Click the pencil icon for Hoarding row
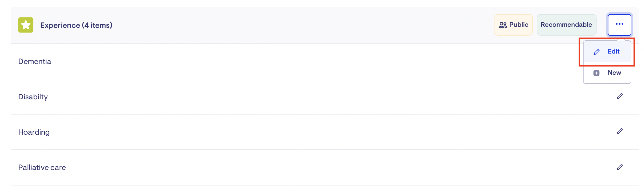This screenshot has height=191, width=644. click(620, 131)
